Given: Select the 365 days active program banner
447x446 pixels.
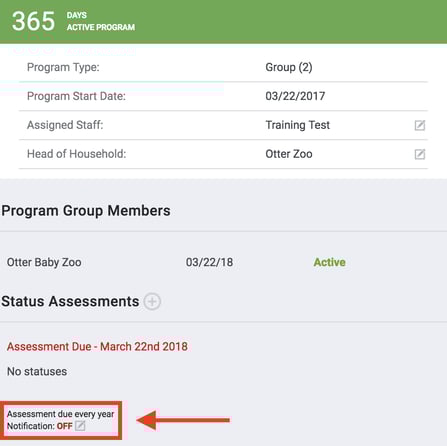Looking at the screenshot, I should tap(223, 22).
